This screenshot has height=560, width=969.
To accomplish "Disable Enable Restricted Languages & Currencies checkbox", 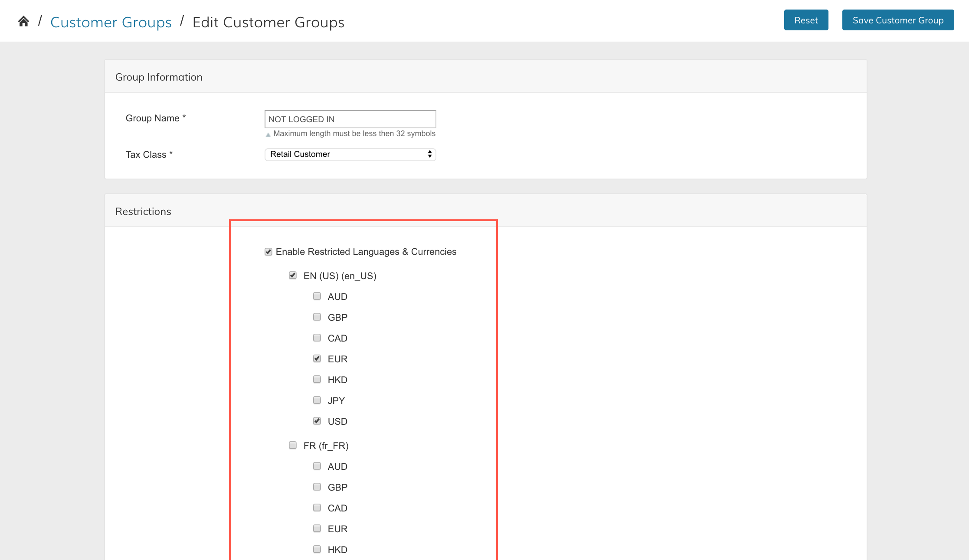I will click(x=268, y=252).
